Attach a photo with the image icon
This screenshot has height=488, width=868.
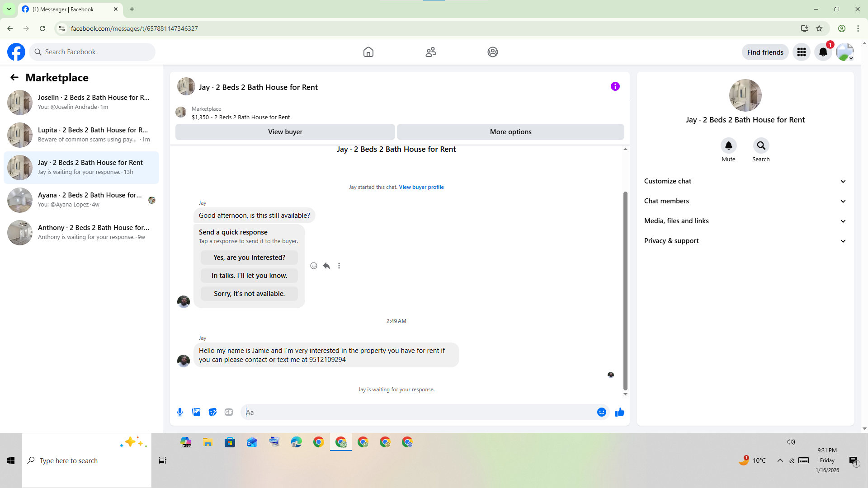pyautogui.click(x=196, y=412)
